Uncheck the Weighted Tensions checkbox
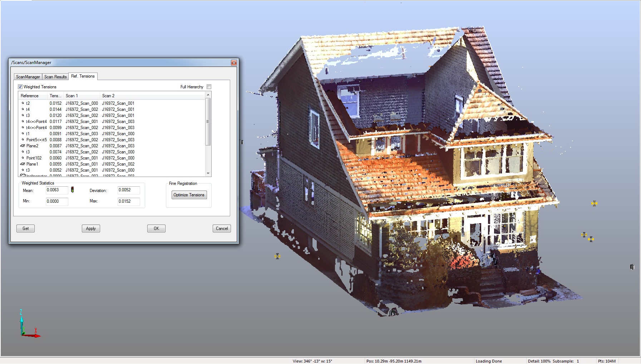The image size is (641, 364). [x=20, y=87]
